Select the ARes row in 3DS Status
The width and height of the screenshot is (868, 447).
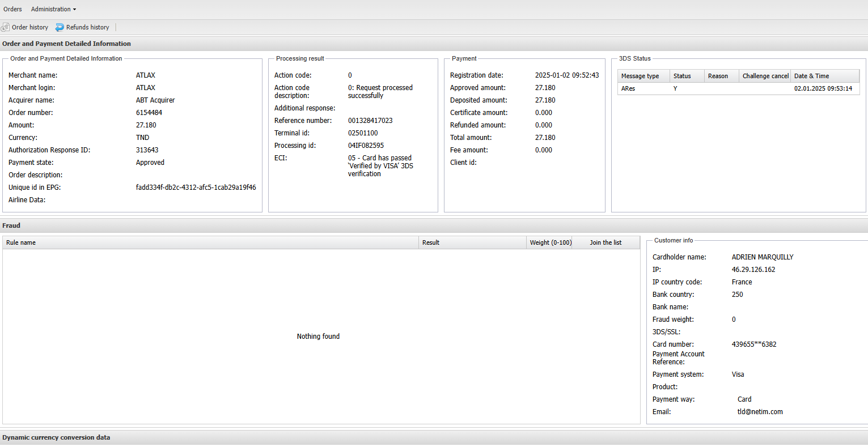628,88
